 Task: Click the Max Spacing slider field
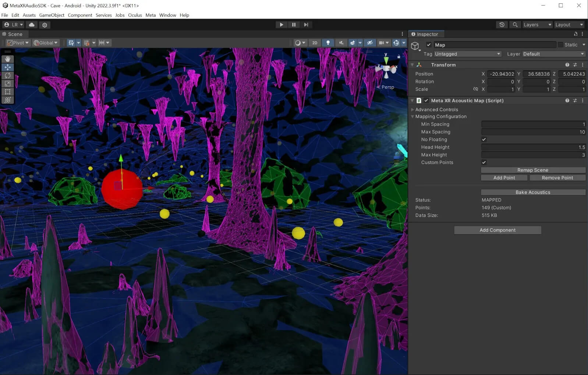point(533,132)
